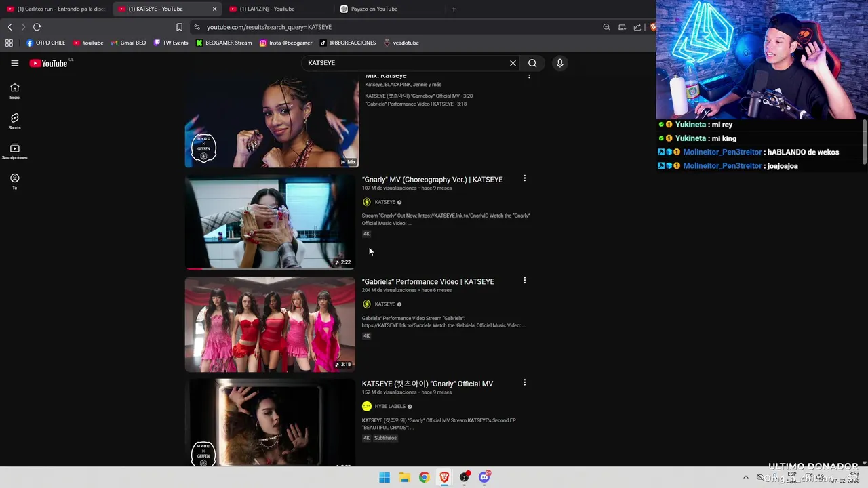The image size is (868, 488).
Task: Click the Subtítulos badge on Gnarly Official MV
Action: [385, 438]
